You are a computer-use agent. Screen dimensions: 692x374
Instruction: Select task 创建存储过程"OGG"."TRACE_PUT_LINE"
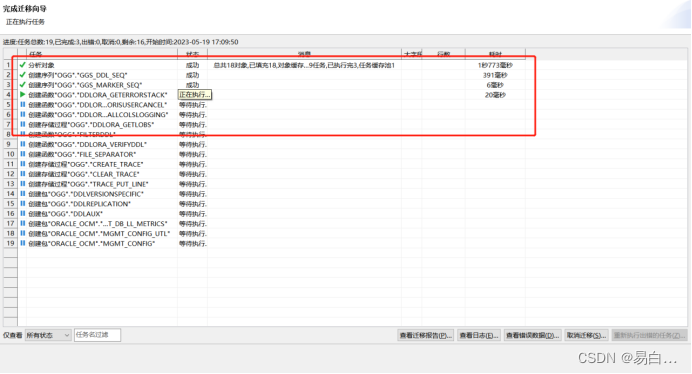click(x=88, y=184)
